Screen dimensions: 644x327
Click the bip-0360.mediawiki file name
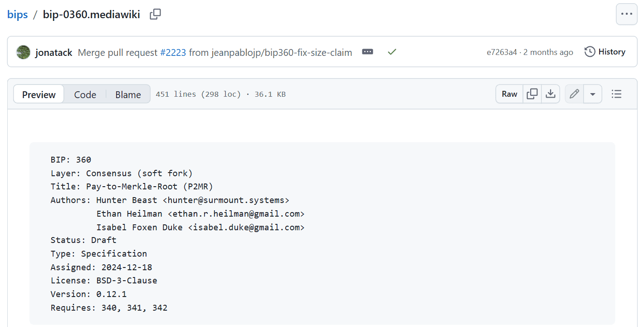pyautogui.click(x=92, y=15)
